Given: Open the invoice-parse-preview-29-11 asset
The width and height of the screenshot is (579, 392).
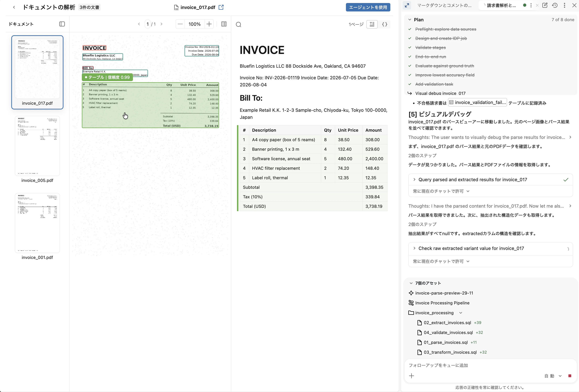Looking at the screenshot, I should click(444, 293).
